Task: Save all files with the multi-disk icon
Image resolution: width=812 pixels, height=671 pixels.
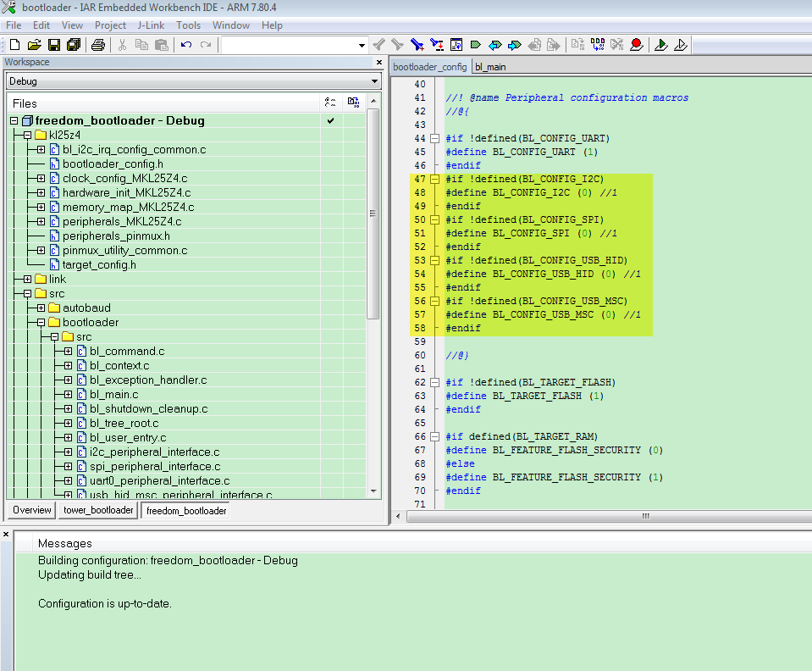Action: [74, 45]
